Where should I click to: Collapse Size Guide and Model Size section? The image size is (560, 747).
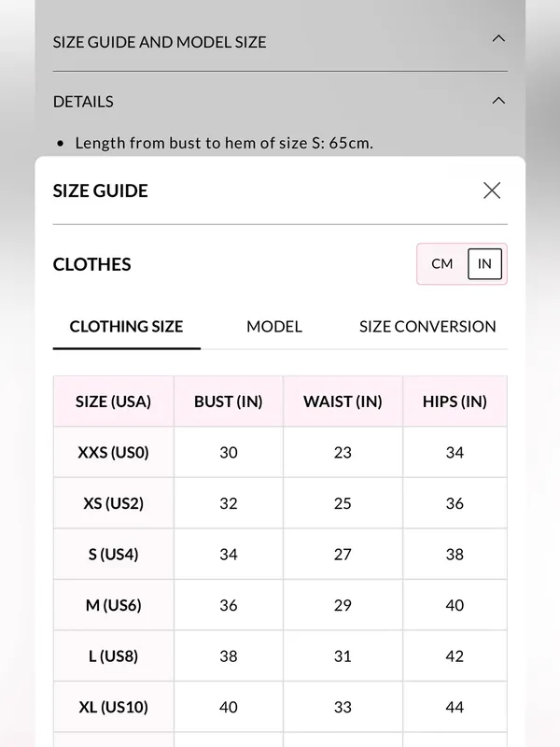(498, 38)
